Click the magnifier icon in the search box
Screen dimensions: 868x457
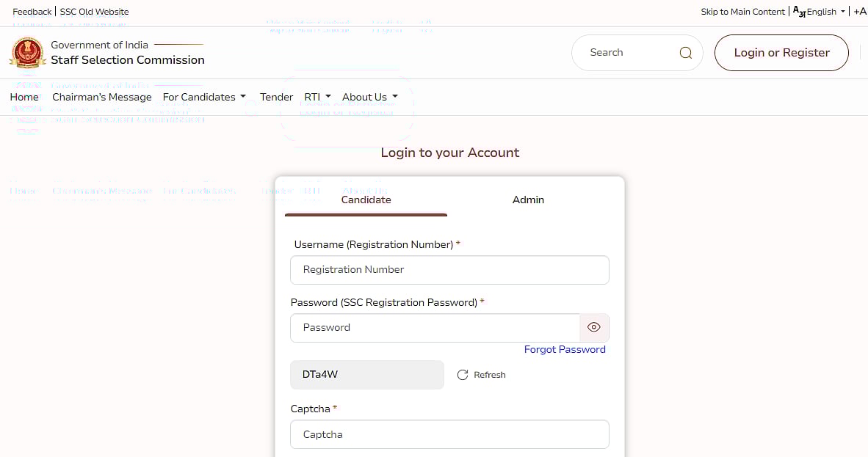point(685,53)
